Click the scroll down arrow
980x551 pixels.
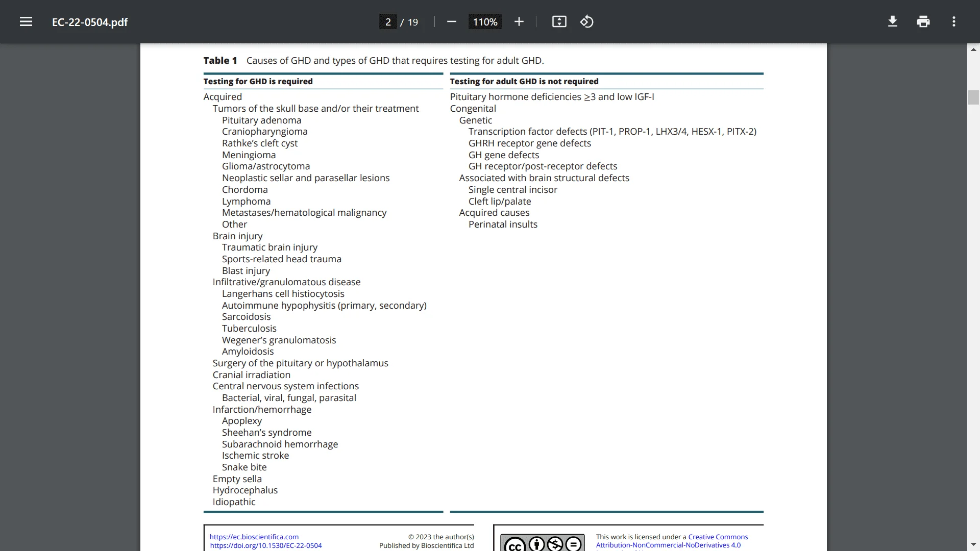point(973,544)
